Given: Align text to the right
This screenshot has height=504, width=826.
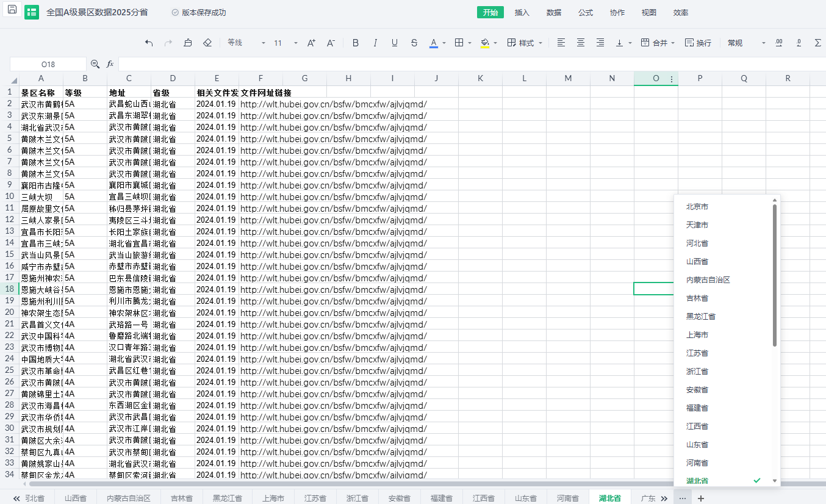Looking at the screenshot, I should 600,43.
